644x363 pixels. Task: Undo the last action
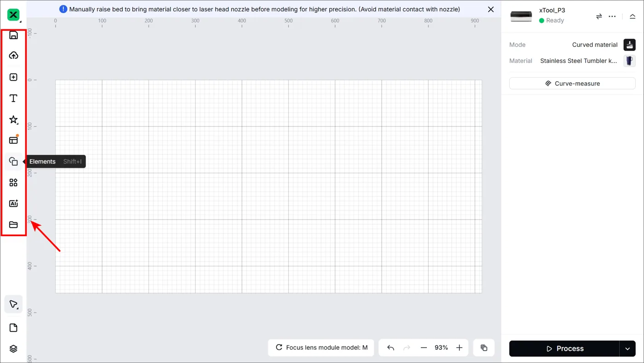391,348
